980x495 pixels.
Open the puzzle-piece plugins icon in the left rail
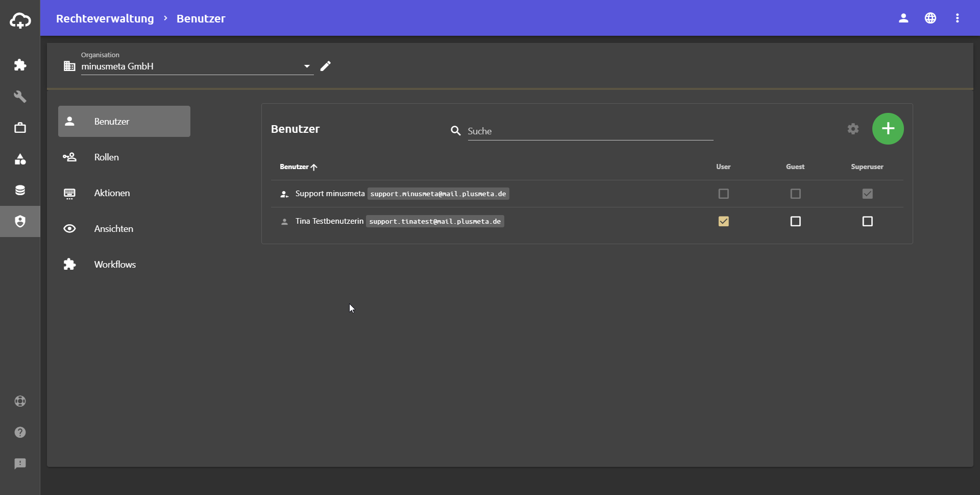click(20, 65)
